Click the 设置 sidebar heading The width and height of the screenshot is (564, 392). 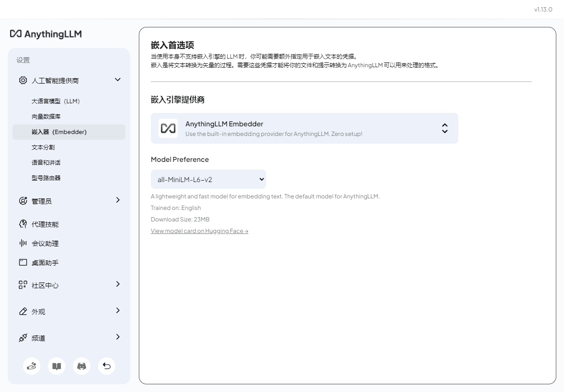(23, 60)
